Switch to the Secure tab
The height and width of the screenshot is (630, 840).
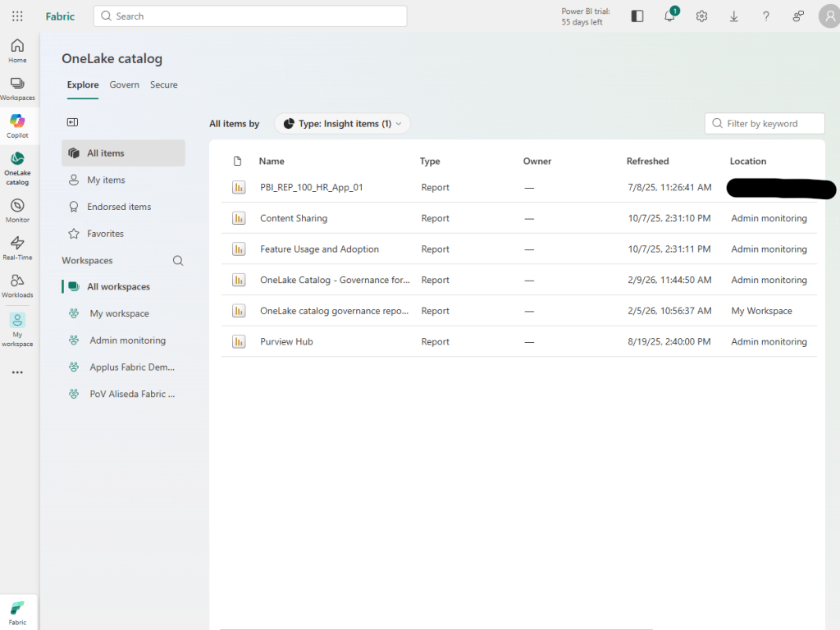[163, 85]
